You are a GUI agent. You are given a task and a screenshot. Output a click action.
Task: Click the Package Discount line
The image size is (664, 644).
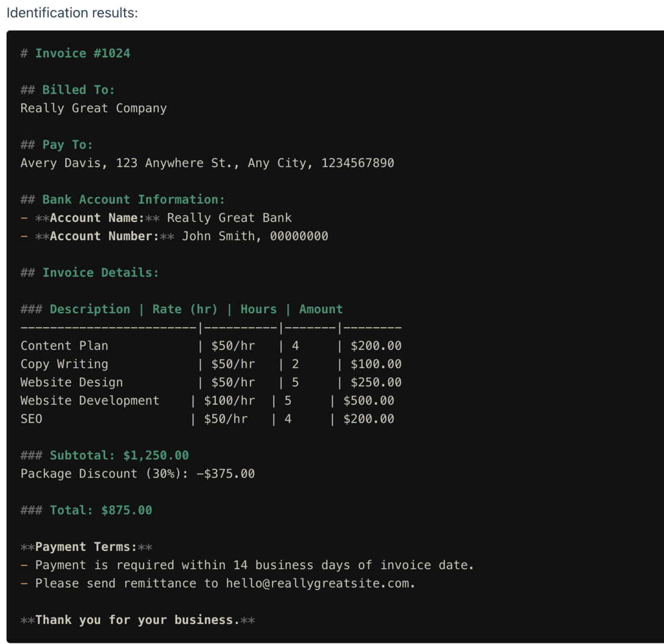(x=138, y=473)
